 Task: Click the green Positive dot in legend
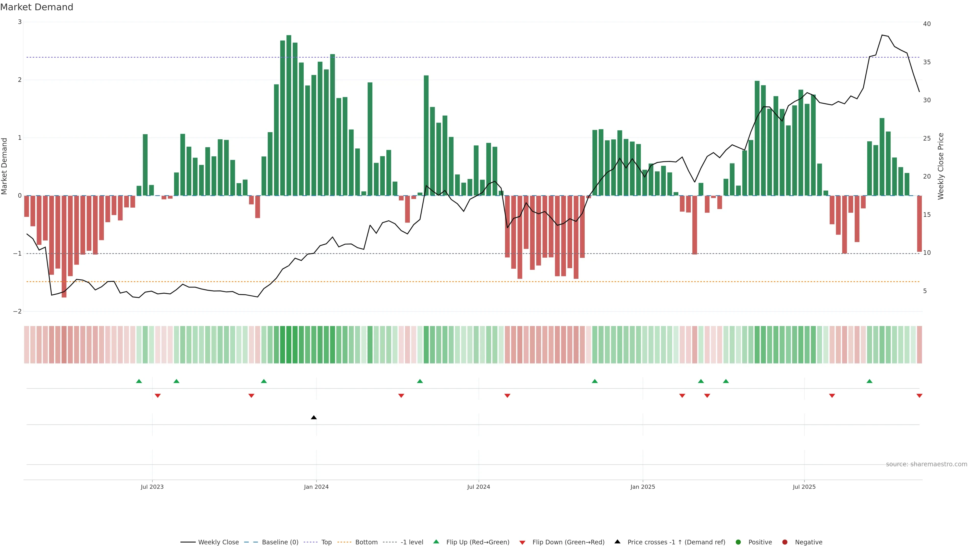[x=738, y=542]
